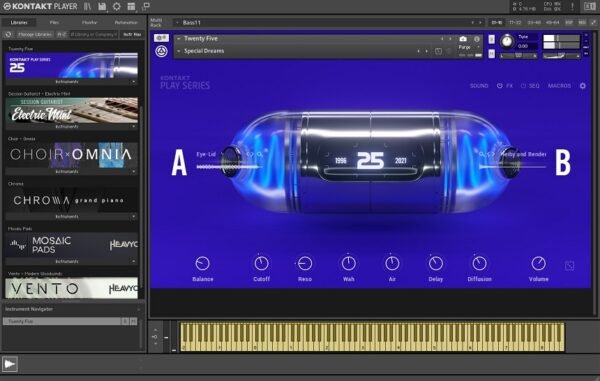Click the minimized view icon in top toolbar
This screenshot has height=381, width=600.
146,7
